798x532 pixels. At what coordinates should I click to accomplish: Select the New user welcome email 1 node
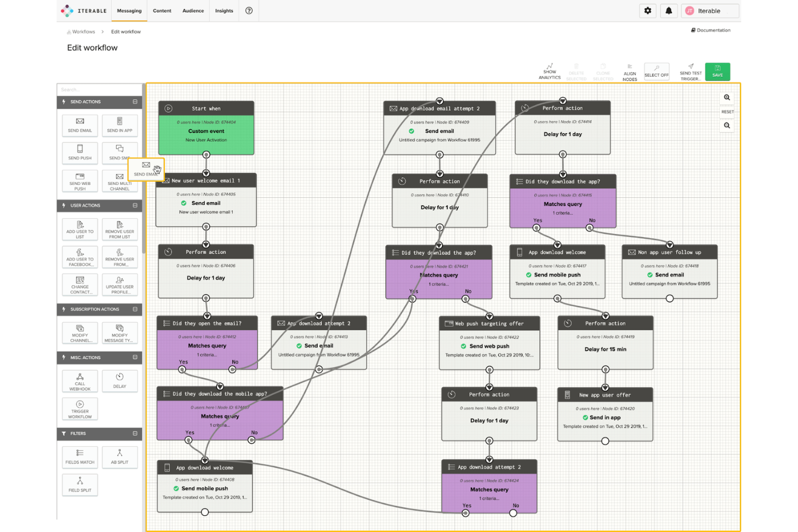click(206, 200)
